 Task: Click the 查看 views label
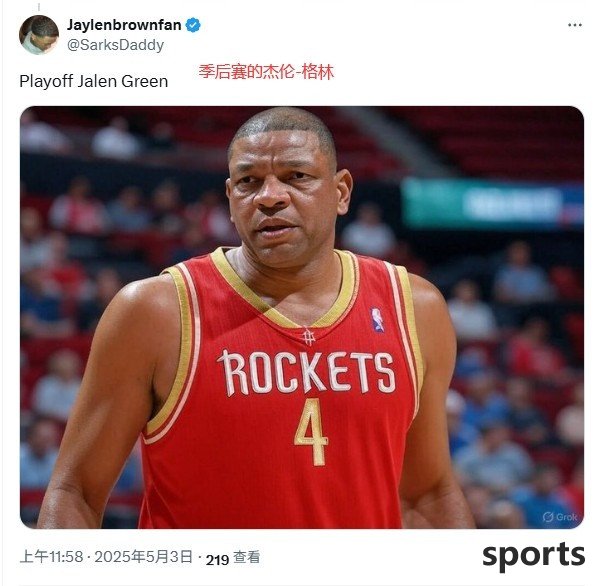coord(247,557)
